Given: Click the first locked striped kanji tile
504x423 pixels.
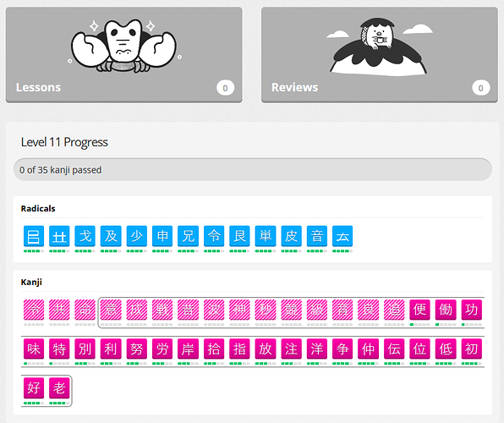Looking at the screenshot, I should tap(34, 310).
